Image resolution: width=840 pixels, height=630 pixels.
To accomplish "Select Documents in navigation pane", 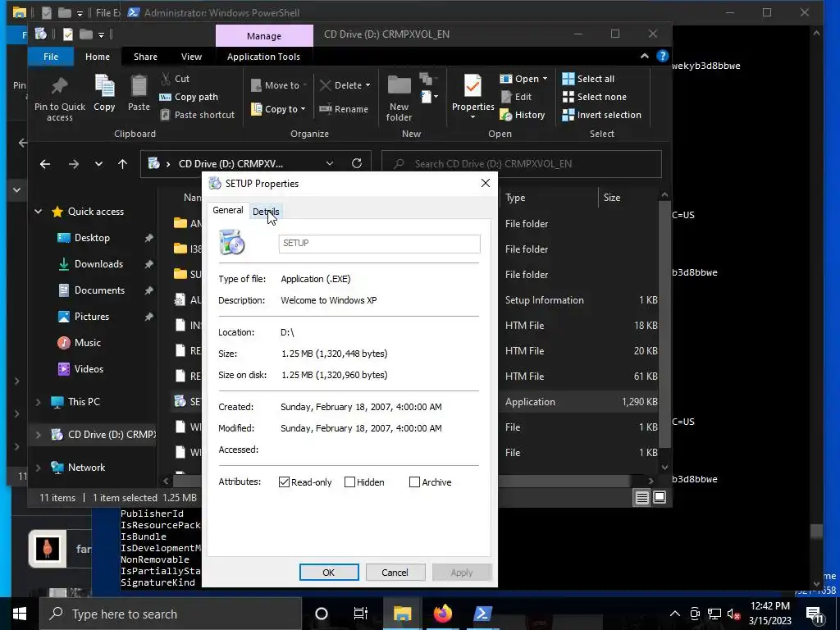I will (99, 290).
